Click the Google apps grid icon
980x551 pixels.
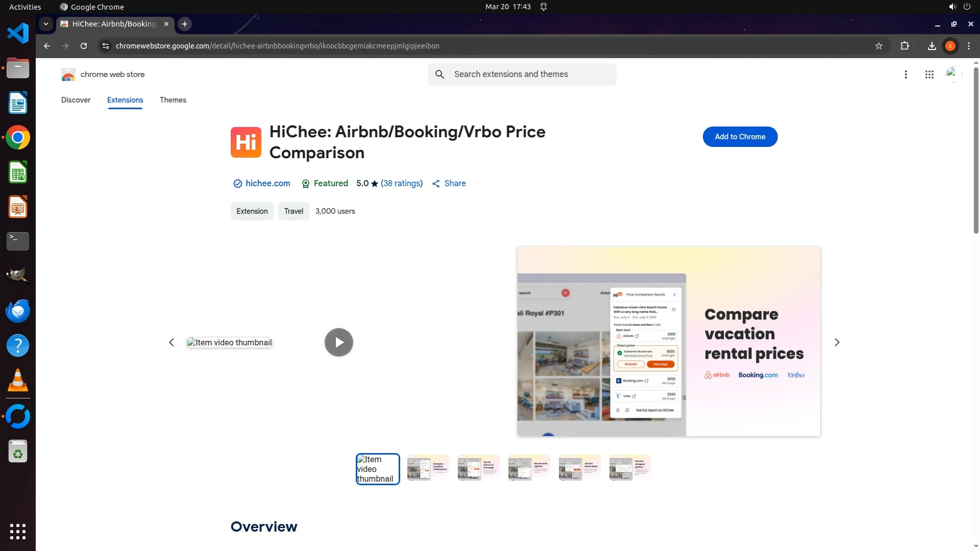pos(929,74)
